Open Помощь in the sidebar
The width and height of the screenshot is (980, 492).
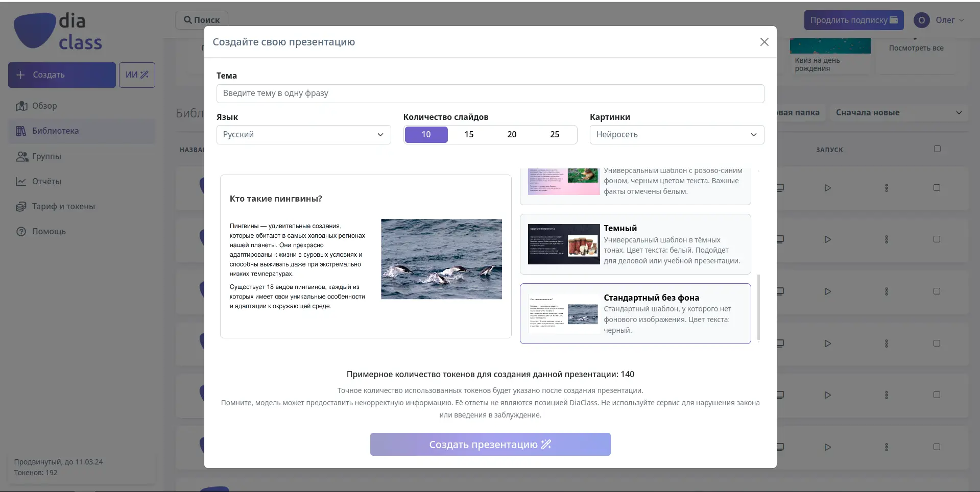click(x=82, y=232)
